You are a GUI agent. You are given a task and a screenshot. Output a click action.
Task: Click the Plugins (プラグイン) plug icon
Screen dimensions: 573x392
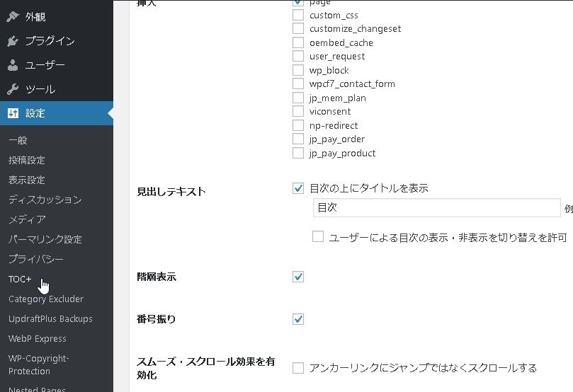[13, 41]
